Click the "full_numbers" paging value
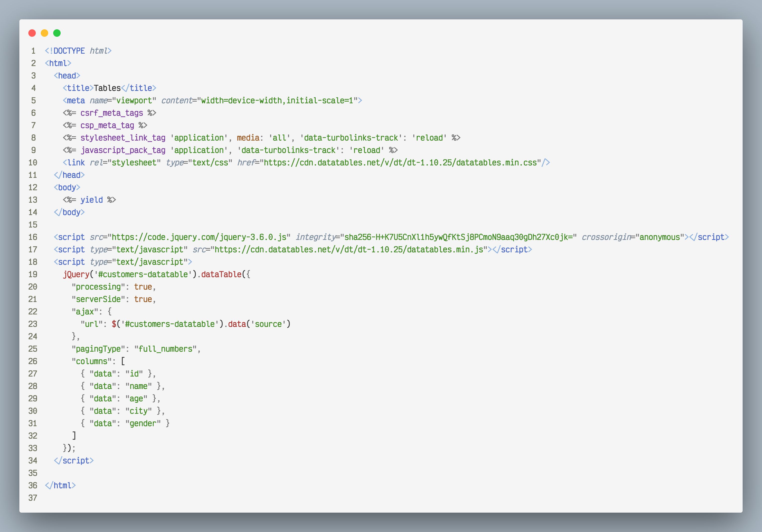Screen dimensions: 762x532 (x=165, y=349)
